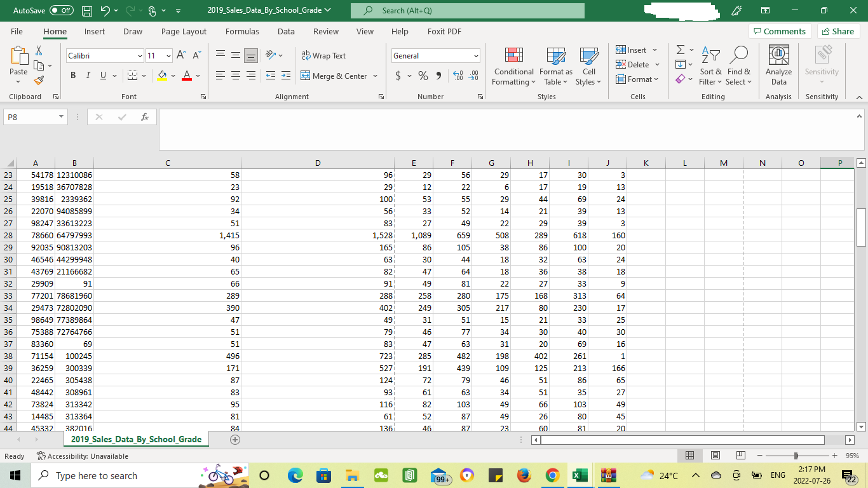Expand the formula bar chevron
The image size is (868, 488).
click(860, 116)
